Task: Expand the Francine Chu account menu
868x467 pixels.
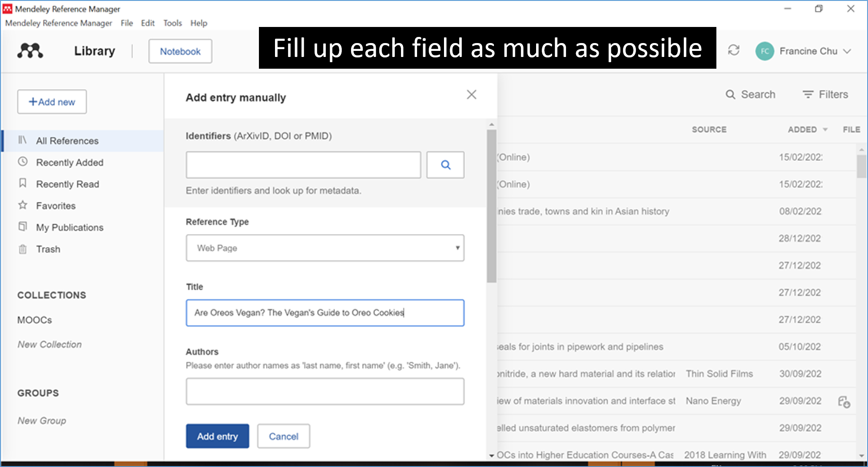Action: pyautogui.click(x=847, y=51)
